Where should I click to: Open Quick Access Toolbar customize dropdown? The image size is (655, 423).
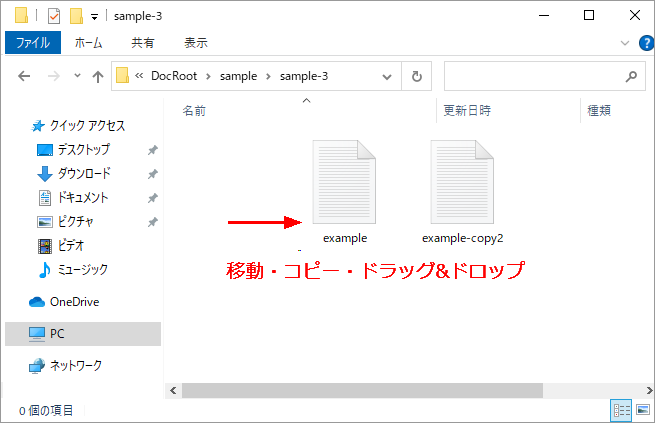94,16
